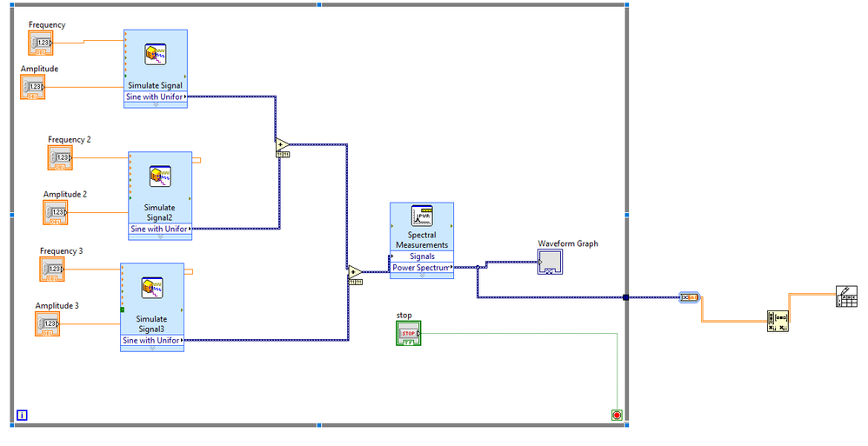Select the Convert from Dynamic Data node
The image size is (868, 446).
tap(690, 297)
